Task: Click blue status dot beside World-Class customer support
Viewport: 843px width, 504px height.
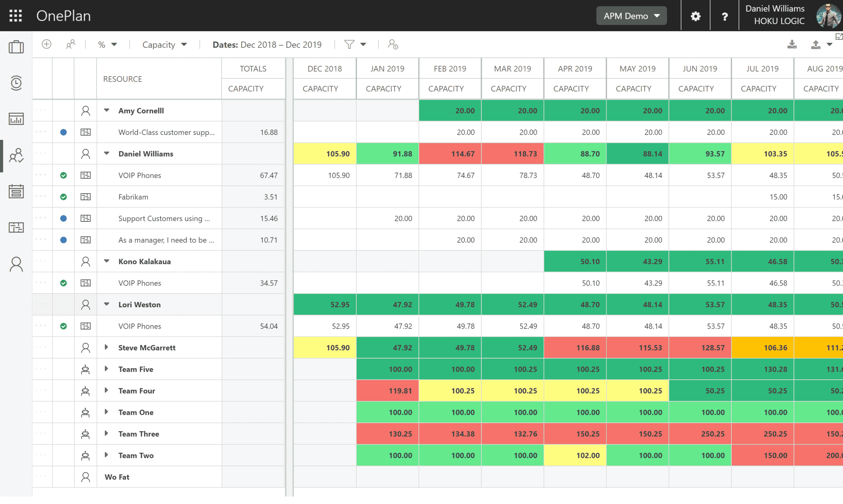Action: click(63, 133)
